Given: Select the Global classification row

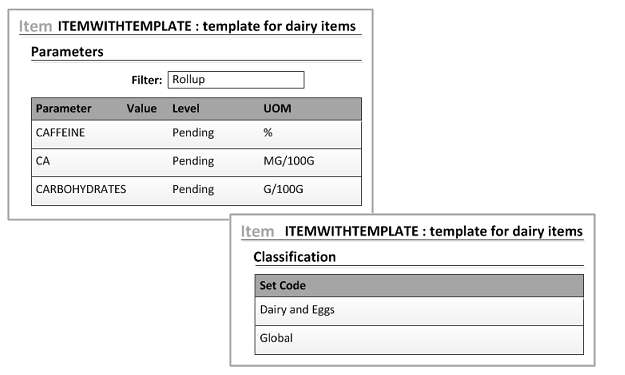Looking at the screenshot, I should [x=419, y=340].
